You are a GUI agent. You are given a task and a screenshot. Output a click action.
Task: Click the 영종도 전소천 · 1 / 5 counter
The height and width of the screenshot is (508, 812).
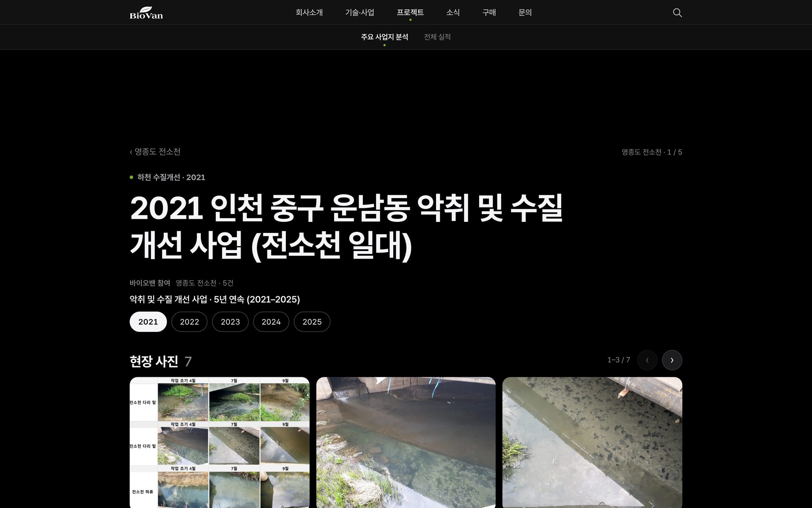coord(652,152)
